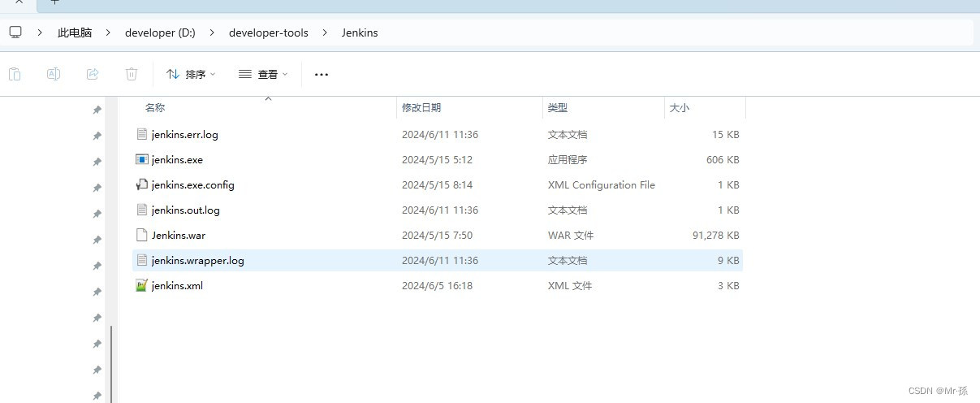Open the three-dots more options menu
980x403 pixels.
(322, 75)
